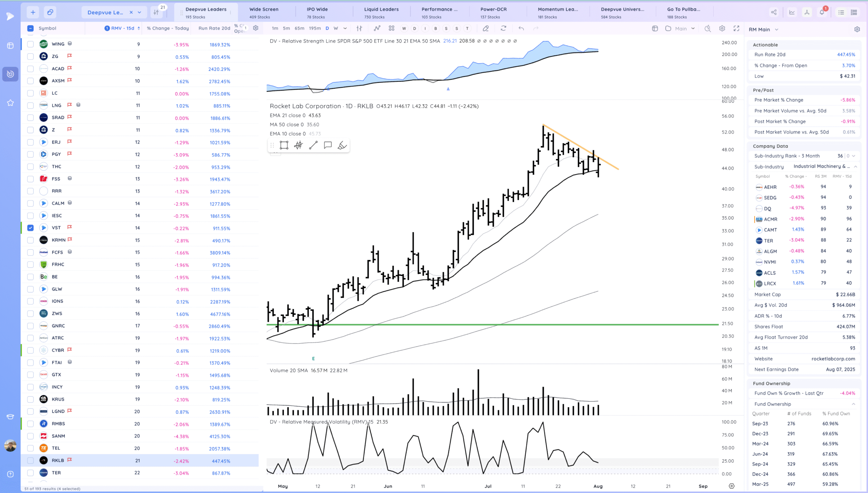868x493 pixels.
Task: Toggle fullscreen chart icon
Action: click(x=736, y=28)
